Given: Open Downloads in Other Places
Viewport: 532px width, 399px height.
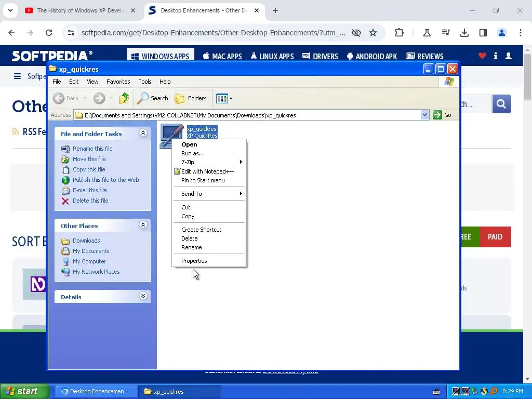Looking at the screenshot, I should pos(86,241).
